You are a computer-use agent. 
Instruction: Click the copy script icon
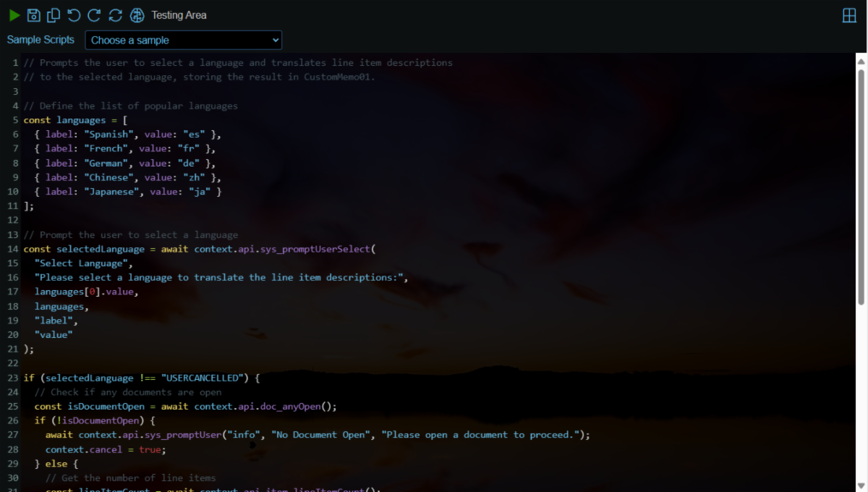pos(54,15)
